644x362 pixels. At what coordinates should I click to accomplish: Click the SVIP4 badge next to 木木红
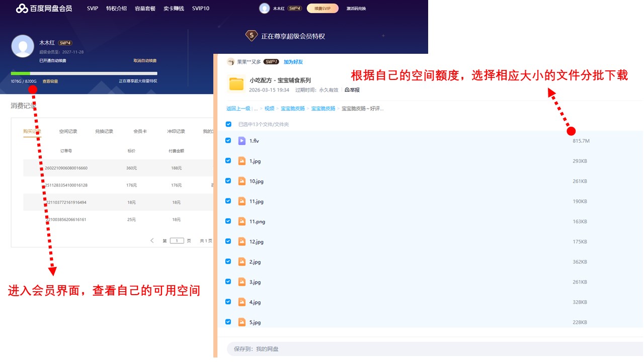64,43
